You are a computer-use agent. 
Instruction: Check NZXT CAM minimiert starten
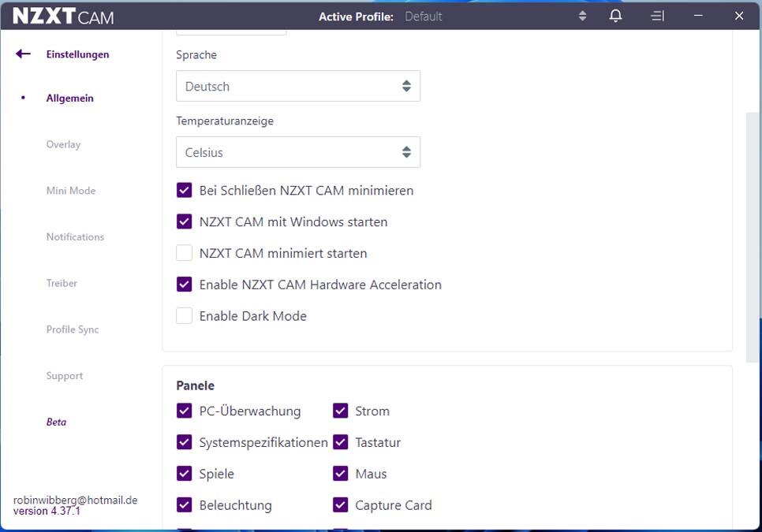[x=184, y=253]
